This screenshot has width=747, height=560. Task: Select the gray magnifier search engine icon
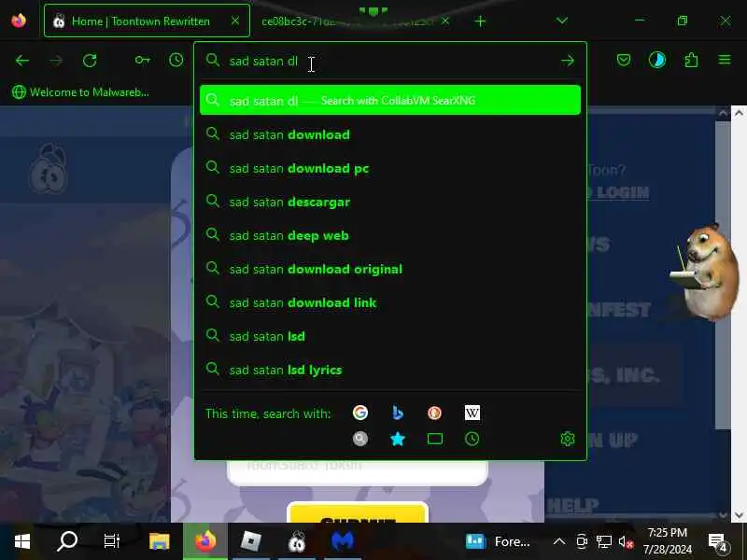tap(360, 439)
